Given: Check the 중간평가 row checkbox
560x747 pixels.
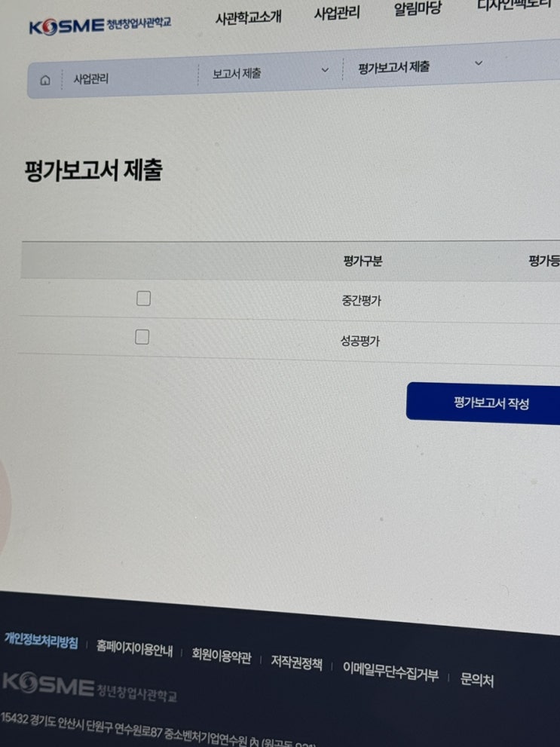Looking at the screenshot, I should (143, 298).
